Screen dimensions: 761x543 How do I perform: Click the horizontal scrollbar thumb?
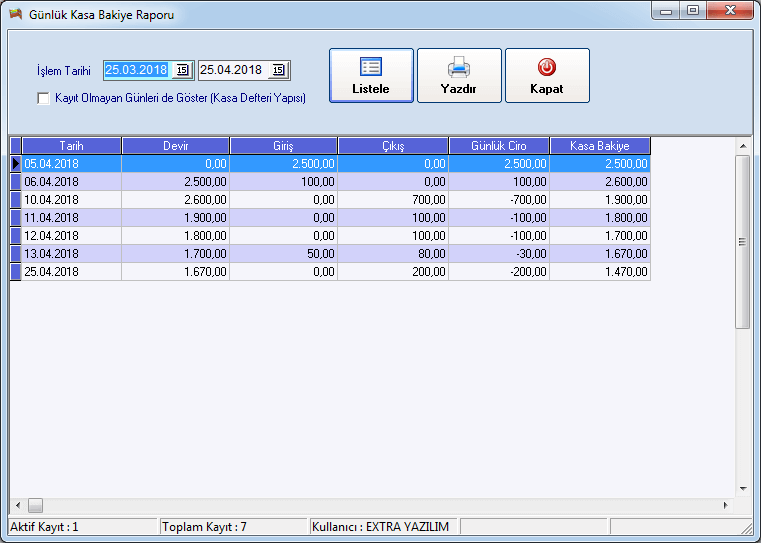pyautogui.click(x=35, y=505)
